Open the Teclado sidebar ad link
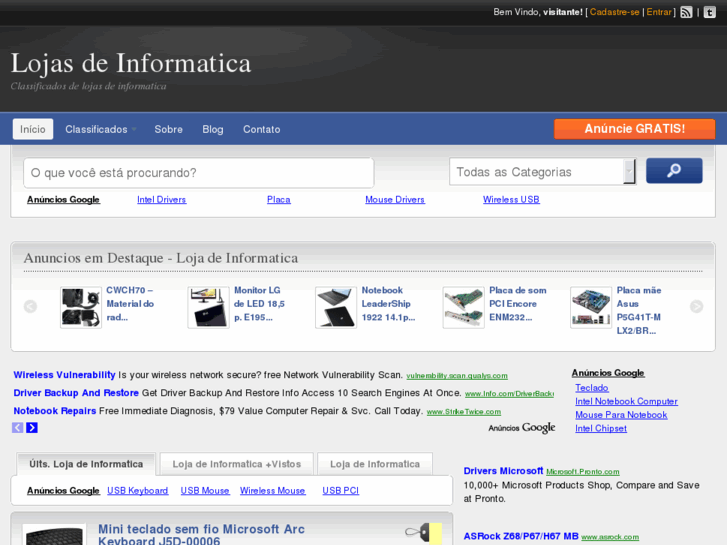The height and width of the screenshot is (545, 727). [592, 388]
